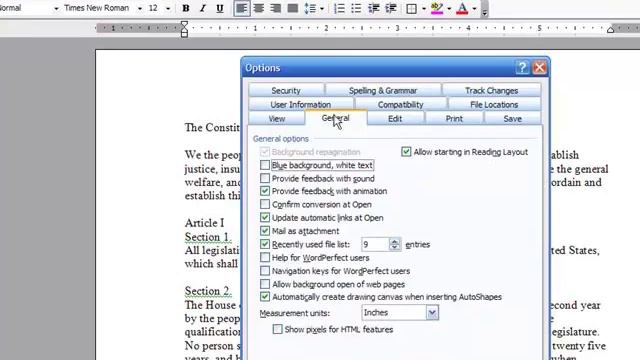Uncheck Automatically create drawing canvas option
Viewport: 640px width, 360px height.
point(265,297)
